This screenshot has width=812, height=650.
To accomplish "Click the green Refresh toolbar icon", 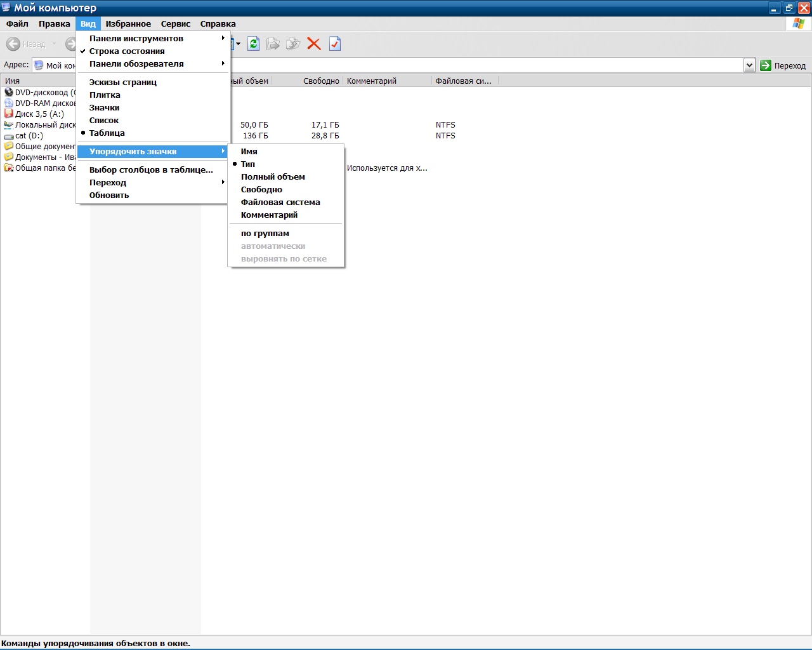I will pos(254,44).
